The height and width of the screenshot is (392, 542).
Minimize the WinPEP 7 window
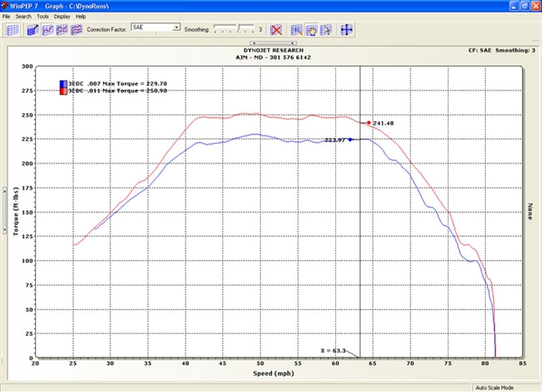[x=514, y=6]
